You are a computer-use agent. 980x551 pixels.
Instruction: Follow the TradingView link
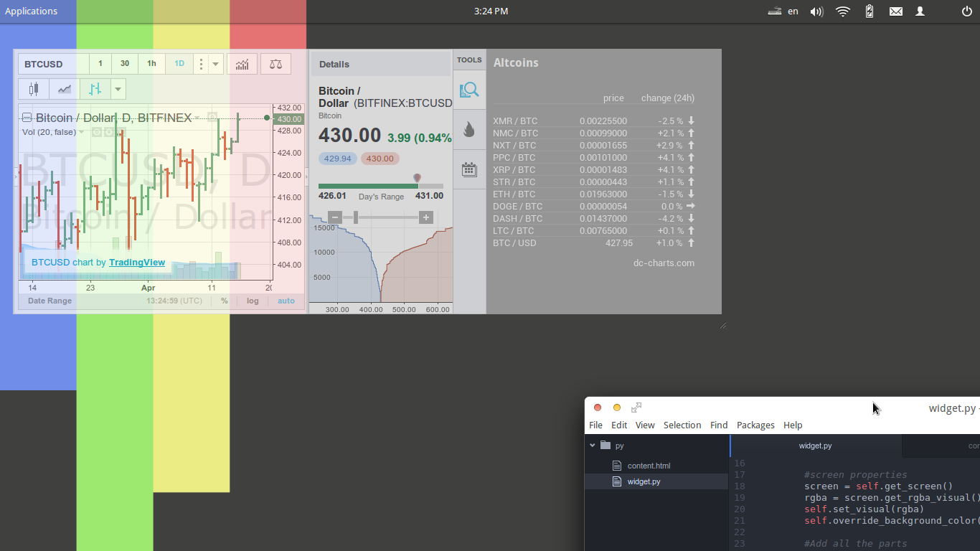(137, 263)
